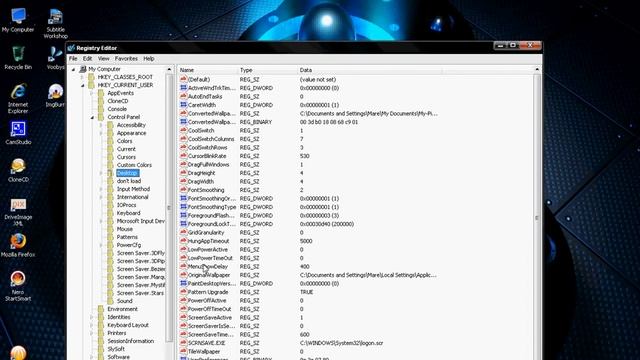This screenshot has height=360, width=640.
Task: Click the values pane scroll up arrow
Action: [537, 70]
